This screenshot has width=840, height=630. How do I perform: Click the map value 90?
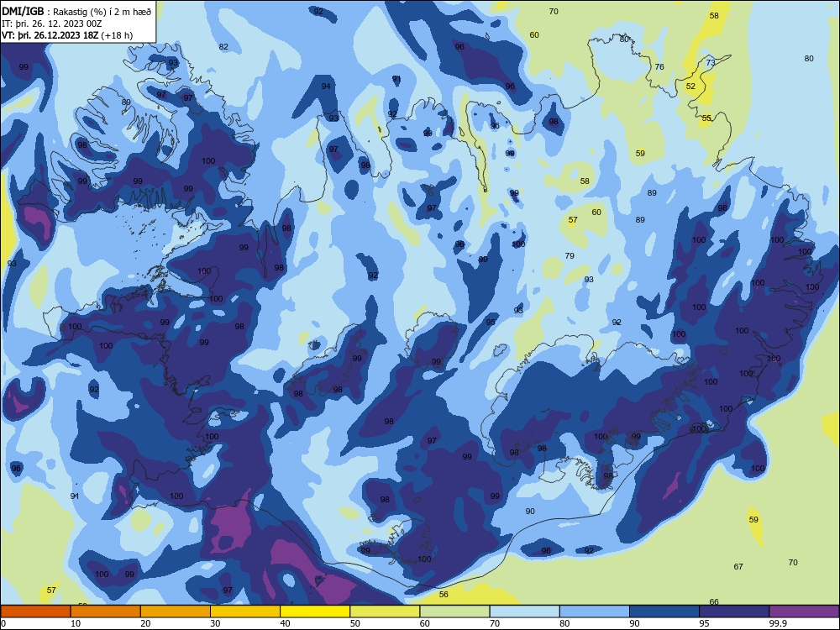pos(530,511)
